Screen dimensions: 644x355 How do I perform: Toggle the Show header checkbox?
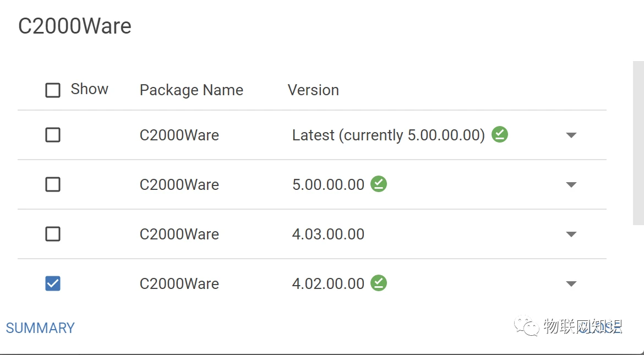point(53,90)
